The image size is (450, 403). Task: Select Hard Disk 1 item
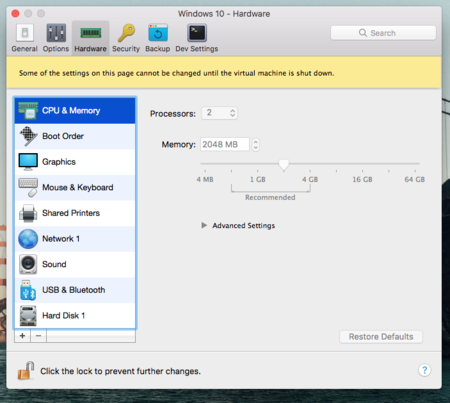pyautogui.click(x=75, y=316)
